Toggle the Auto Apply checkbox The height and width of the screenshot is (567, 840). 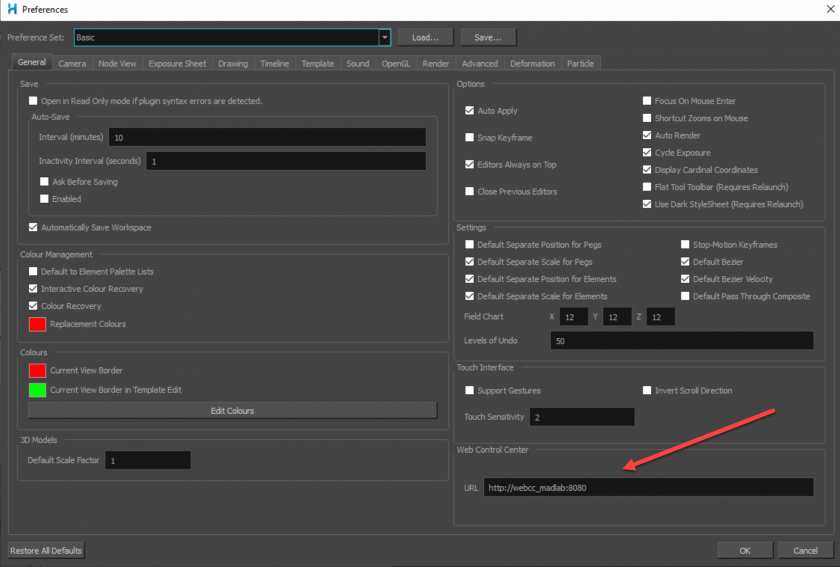point(470,110)
